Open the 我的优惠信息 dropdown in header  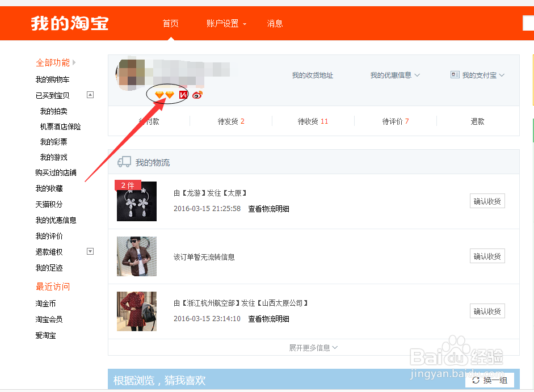coord(395,75)
